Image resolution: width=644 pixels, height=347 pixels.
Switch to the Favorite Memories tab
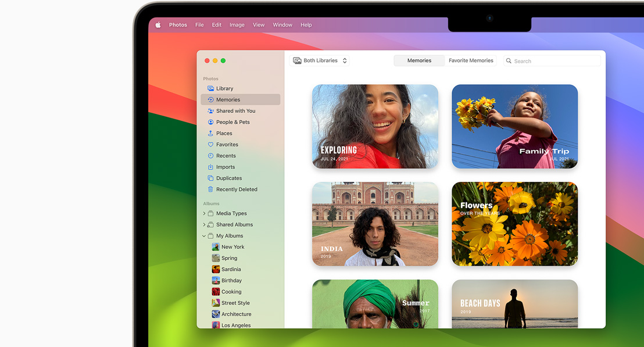click(x=471, y=60)
